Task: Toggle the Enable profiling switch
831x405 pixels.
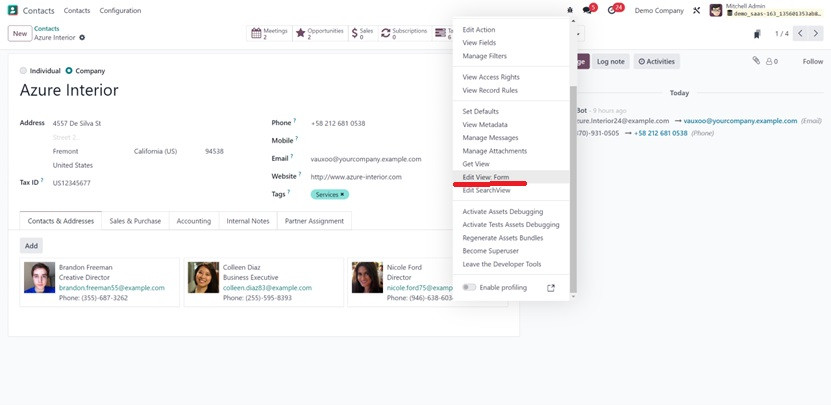Action: pos(468,287)
